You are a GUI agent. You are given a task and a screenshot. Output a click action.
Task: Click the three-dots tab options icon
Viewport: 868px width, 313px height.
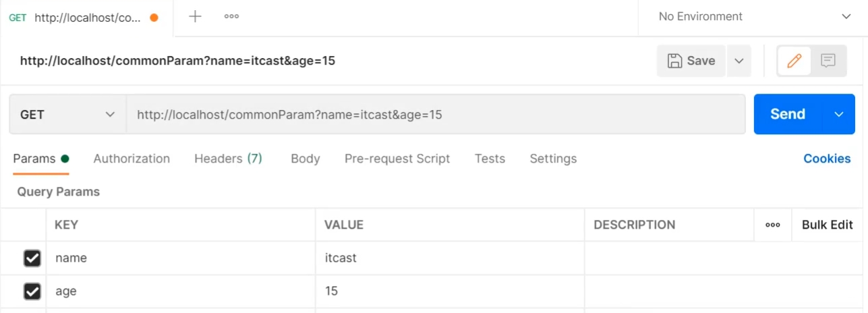tap(231, 17)
